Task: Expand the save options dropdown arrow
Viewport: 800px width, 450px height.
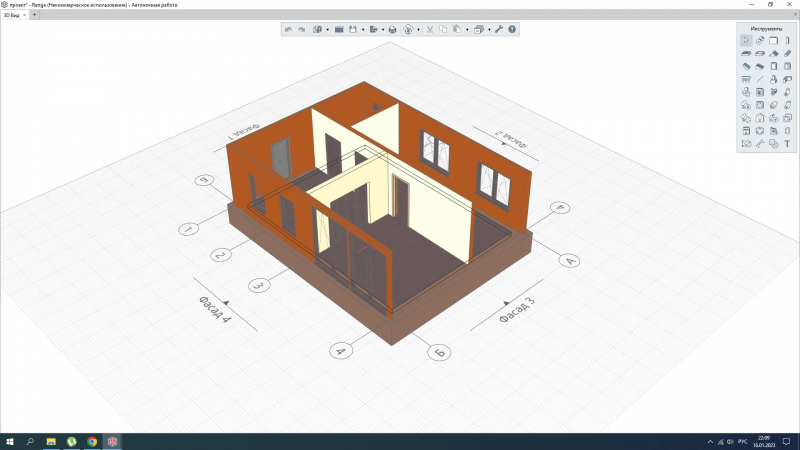Action: click(363, 30)
